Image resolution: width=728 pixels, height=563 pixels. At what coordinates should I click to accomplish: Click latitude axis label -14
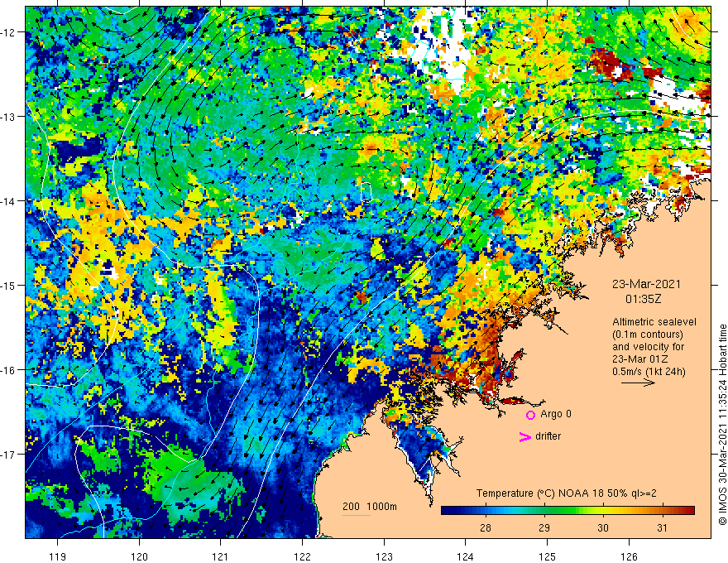click(9, 201)
